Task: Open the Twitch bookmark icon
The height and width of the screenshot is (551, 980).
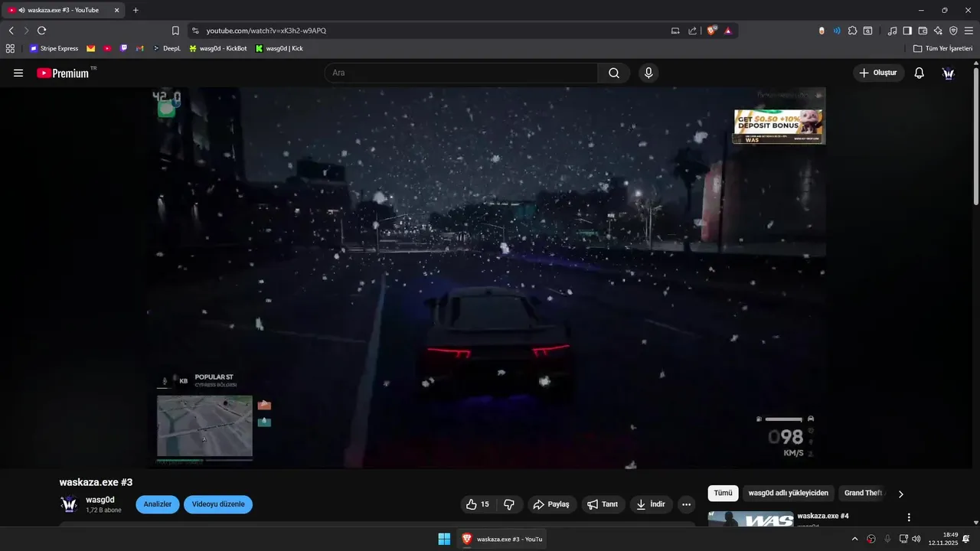Action: (124, 48)
